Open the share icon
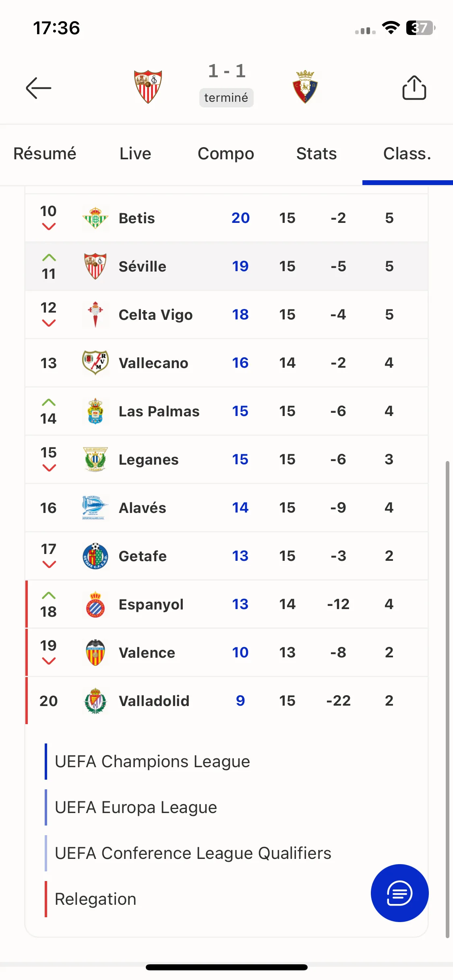This screenshot has width=453, height=980. click(x=414, y=87)
